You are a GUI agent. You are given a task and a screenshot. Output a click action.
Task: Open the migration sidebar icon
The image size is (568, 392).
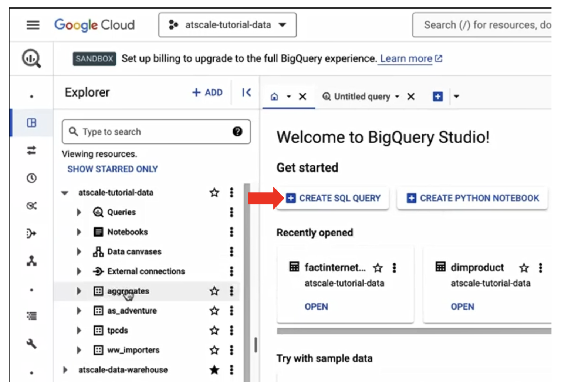pyautogui.click(x=32, y=233)
